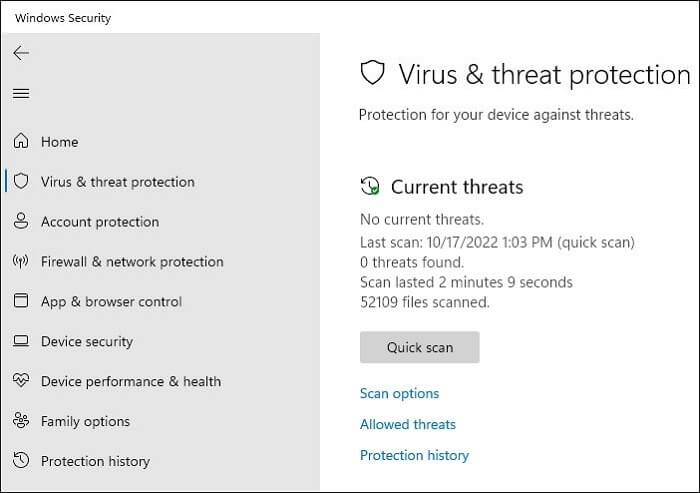Go to Firewall & network protection
Screen dimensions: 700x493
pos(132,262)
